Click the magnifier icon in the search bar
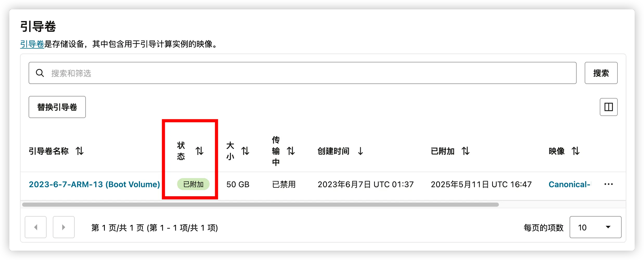644x260 pixels. click(40, 73)
